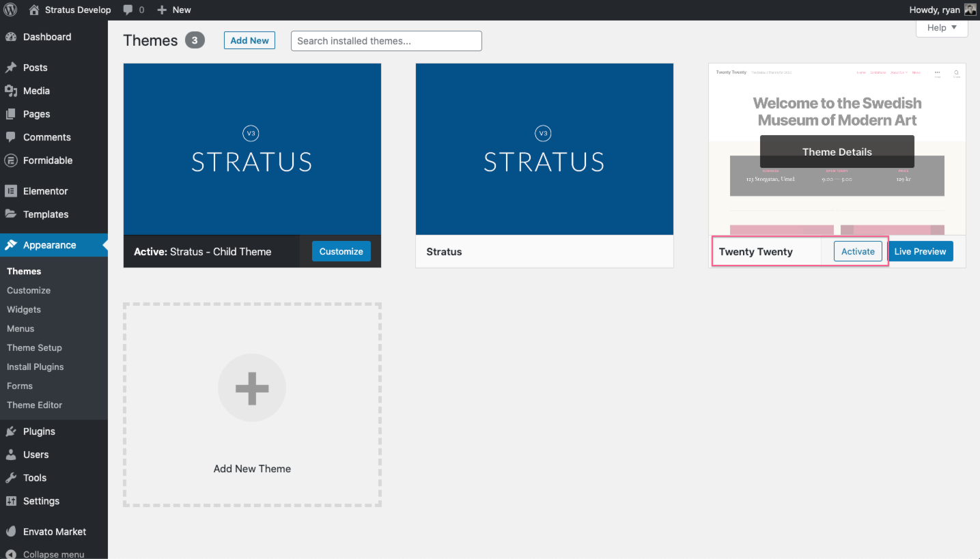Click the Users person icon

11,455
